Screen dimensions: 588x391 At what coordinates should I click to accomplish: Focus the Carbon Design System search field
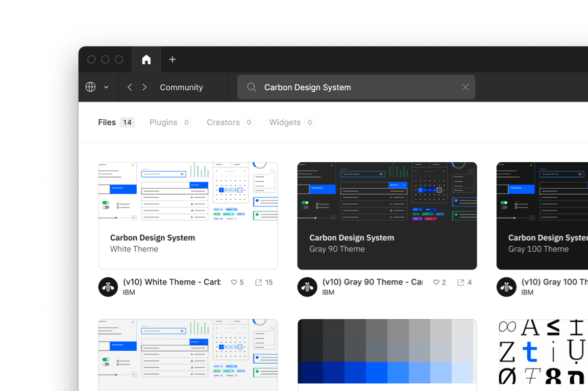[x=356, y=87]
